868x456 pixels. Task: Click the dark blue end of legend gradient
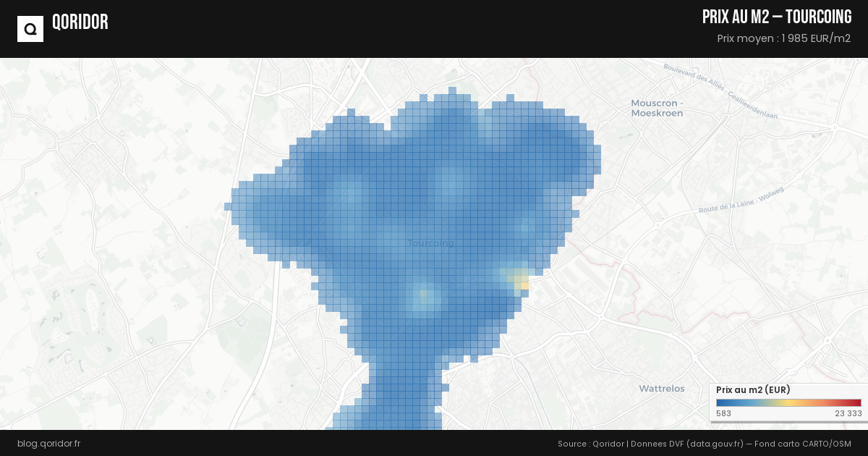coord(720,402)
